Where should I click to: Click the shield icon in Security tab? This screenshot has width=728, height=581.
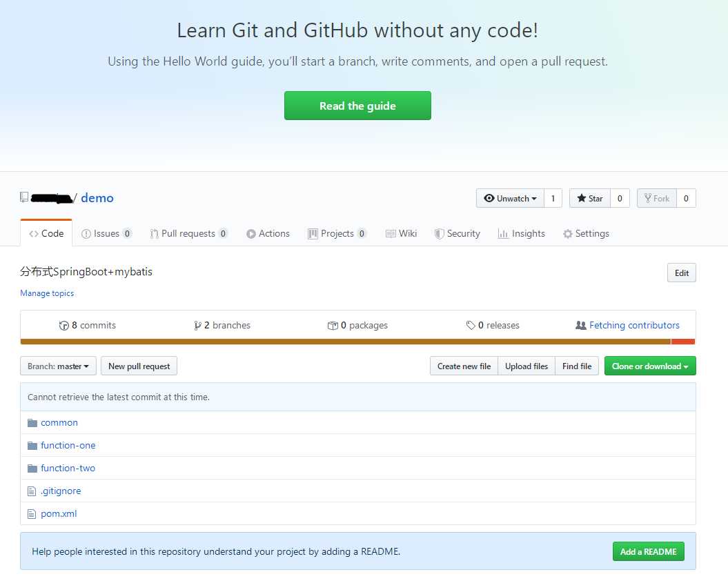[439, 234]
